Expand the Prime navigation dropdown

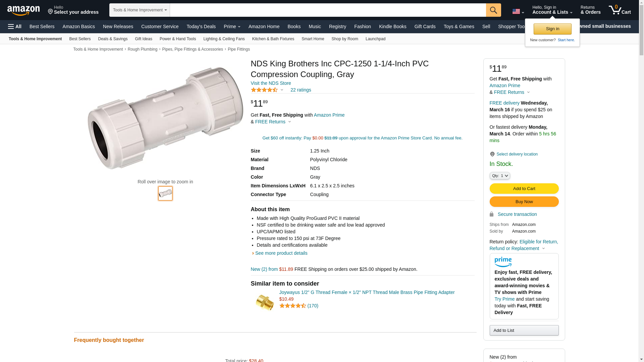pos(232,26)
